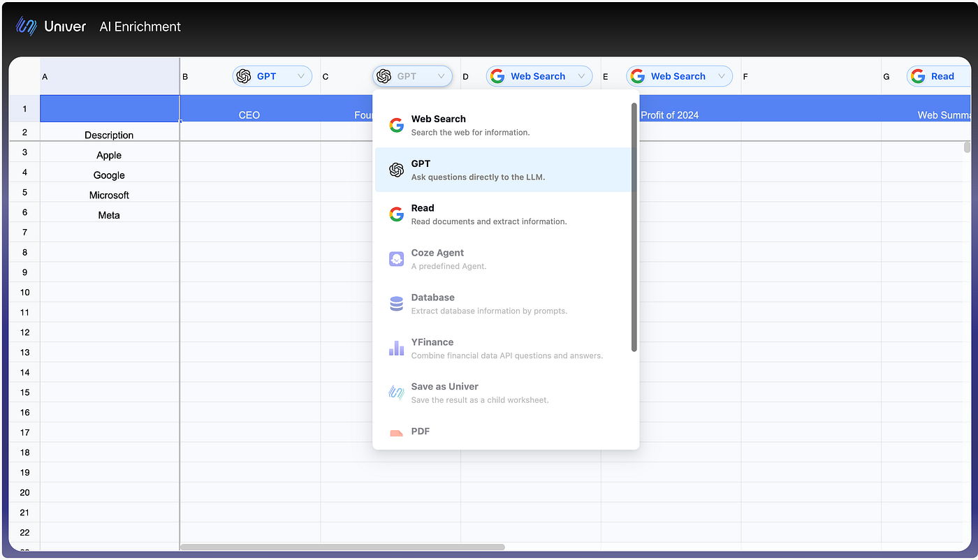Click the horizontal scrollbar at sheet bottom
Viewport: 978px width, 560px height.
(342, 547)
